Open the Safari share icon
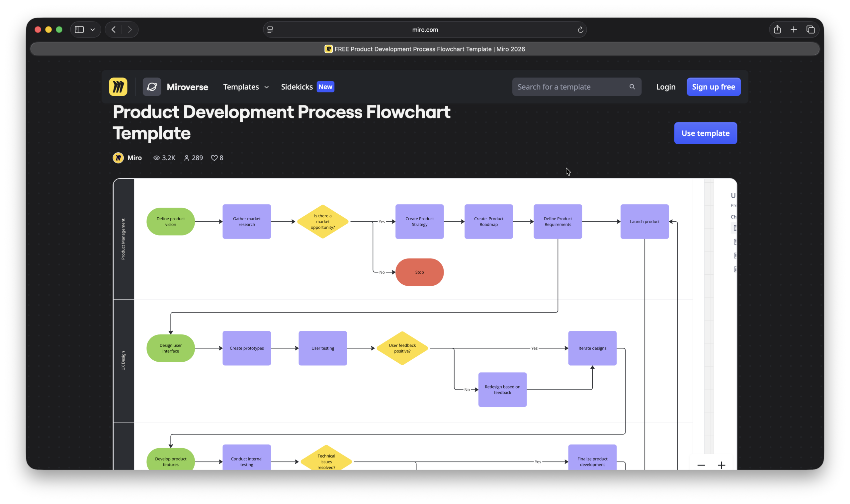The height and width of the screenshot is (504, 850). point(777,30)
